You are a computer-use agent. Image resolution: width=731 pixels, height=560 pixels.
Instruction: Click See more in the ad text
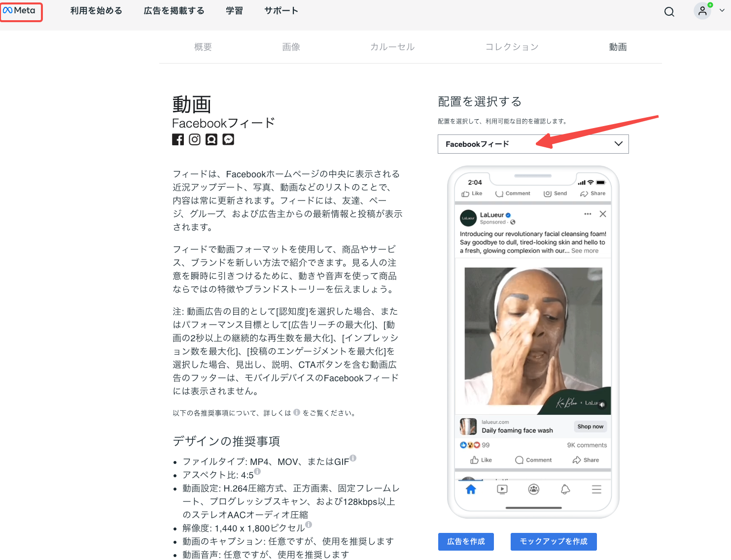585,251
